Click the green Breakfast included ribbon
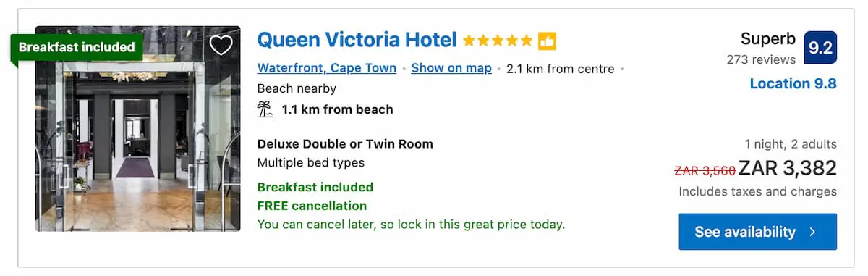Screen dimensions: 868x276 [x=77, y=47]
